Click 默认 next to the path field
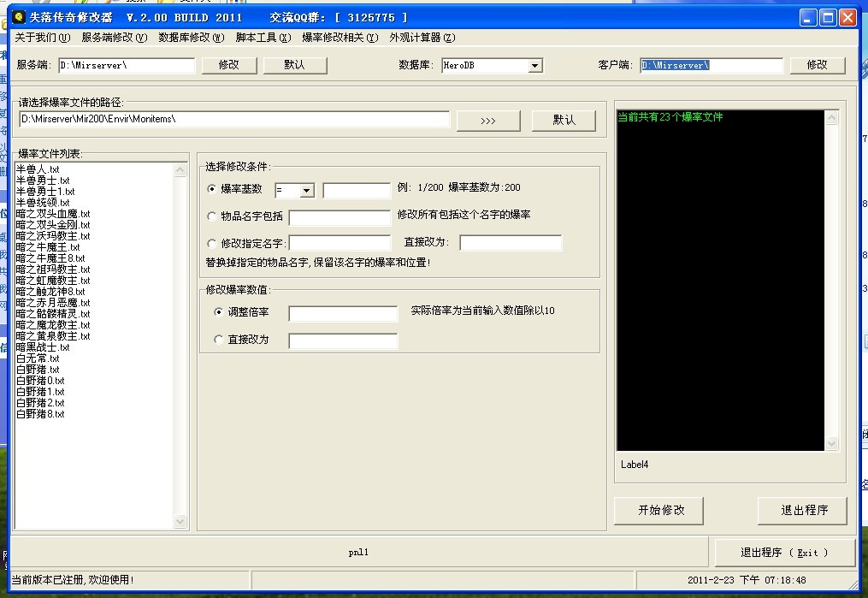Viewport: 868px width, 598px height. (564, 120)
